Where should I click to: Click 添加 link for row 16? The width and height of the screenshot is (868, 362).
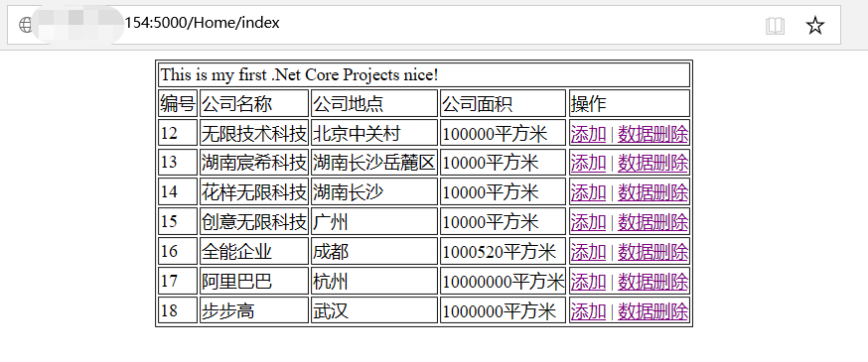(588, 253)
